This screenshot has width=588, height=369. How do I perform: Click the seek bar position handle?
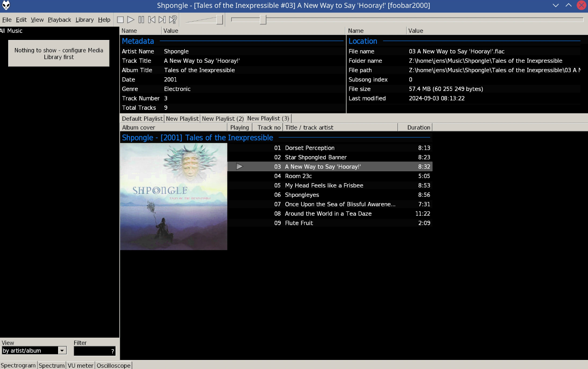pos(263,20)
